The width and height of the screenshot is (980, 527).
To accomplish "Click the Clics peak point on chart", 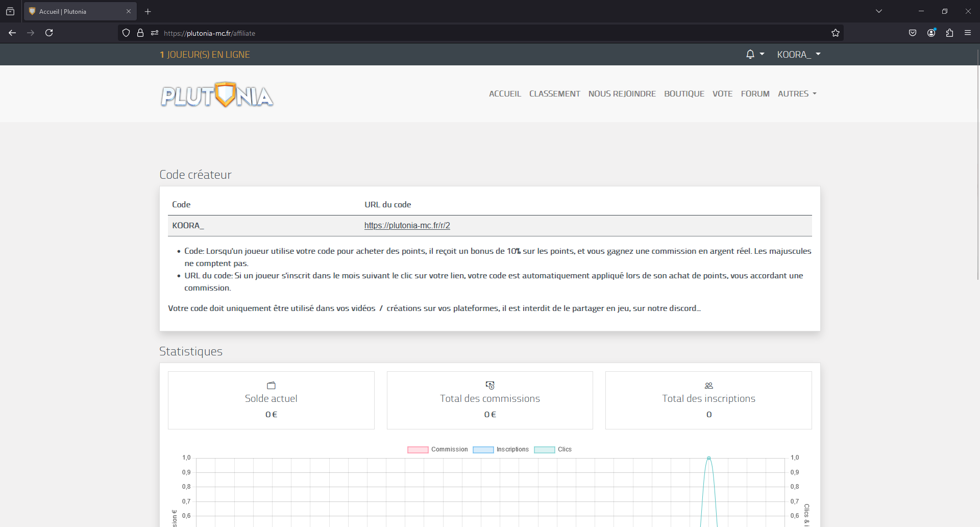I will tap(708, 458).
